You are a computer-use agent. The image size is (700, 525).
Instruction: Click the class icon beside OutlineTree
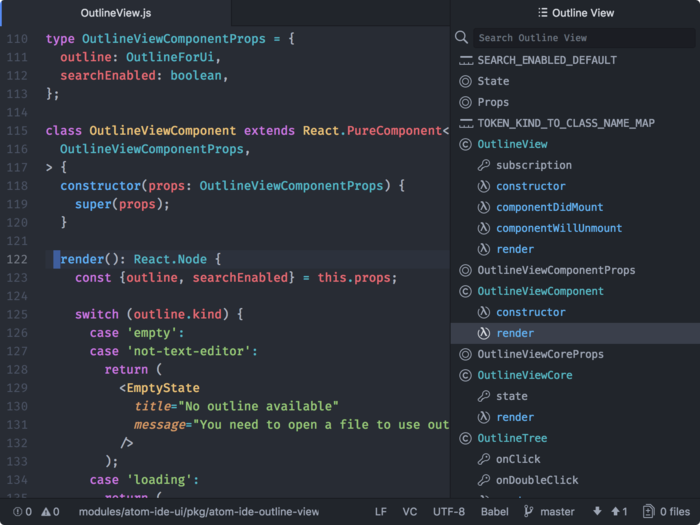(466, 438)
